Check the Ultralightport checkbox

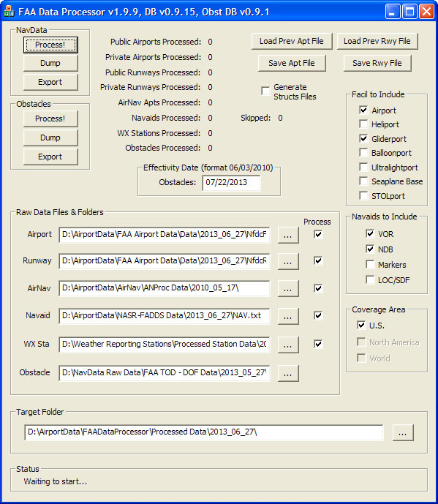(363, 167)
